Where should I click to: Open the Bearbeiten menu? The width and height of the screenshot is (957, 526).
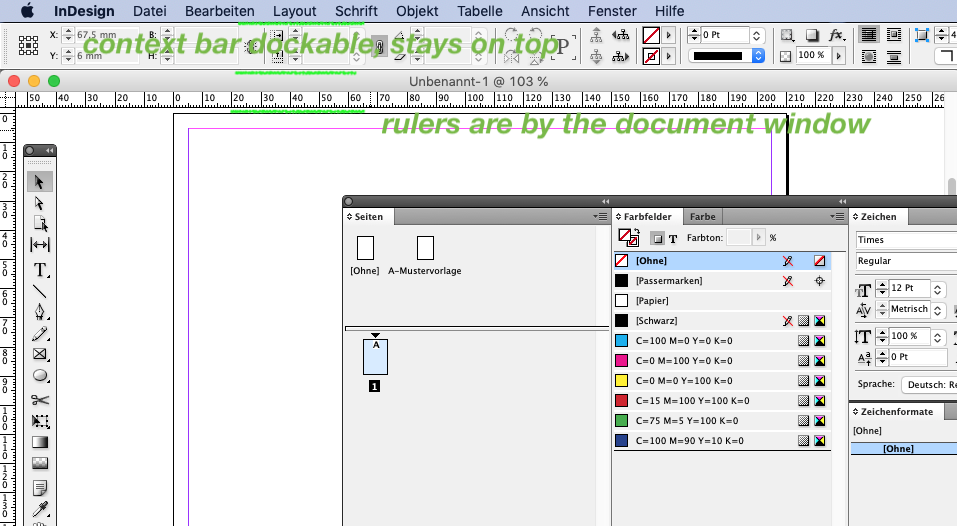pos(220,11)
